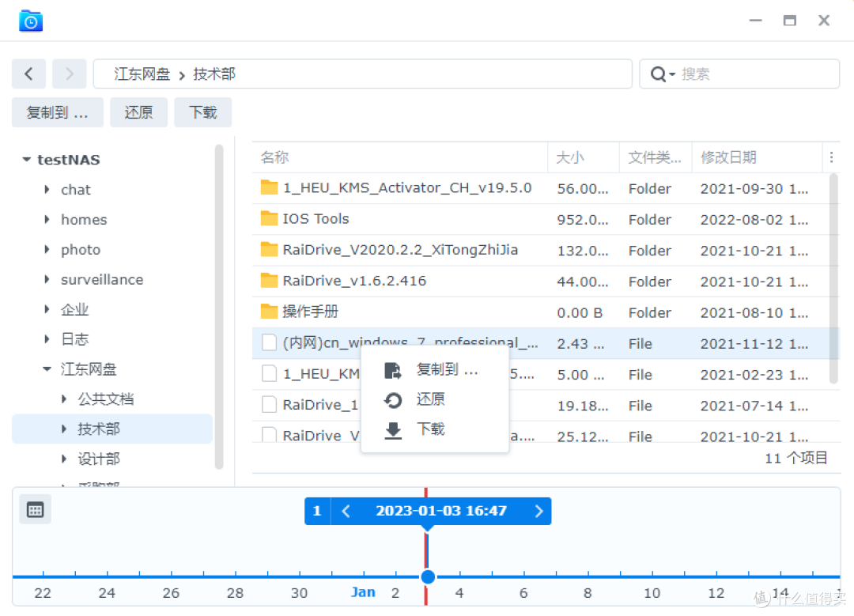854x616 pixels.
Task: Choose 还原 in the context menu
Action: 435,400
